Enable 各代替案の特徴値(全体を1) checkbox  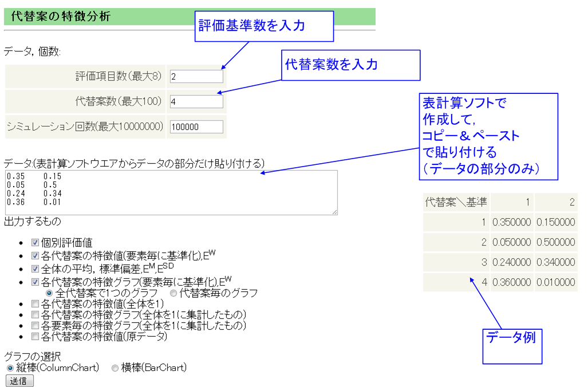pyautogui.click(x=35, y=303)
